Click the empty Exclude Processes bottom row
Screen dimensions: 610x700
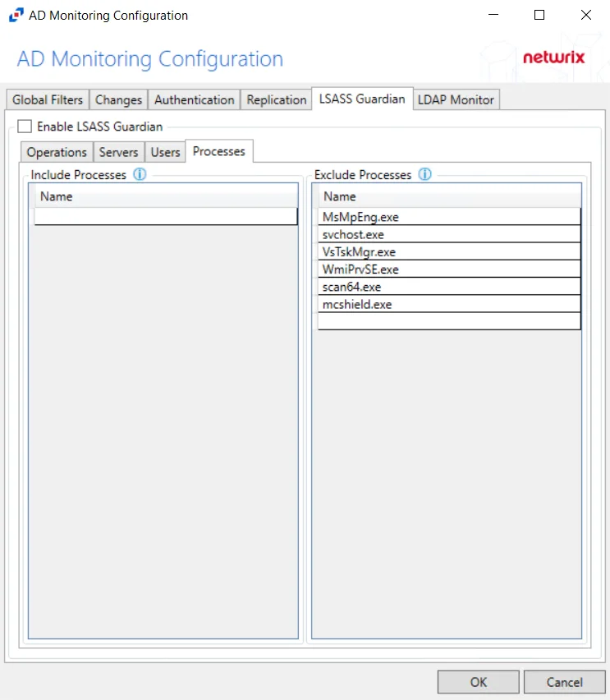pos(449,321)
